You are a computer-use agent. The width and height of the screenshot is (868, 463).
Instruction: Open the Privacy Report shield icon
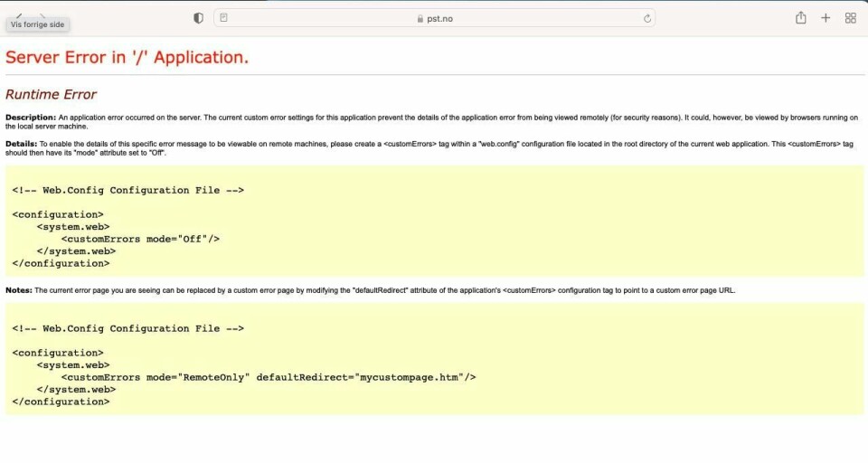[x=199, y=18]
